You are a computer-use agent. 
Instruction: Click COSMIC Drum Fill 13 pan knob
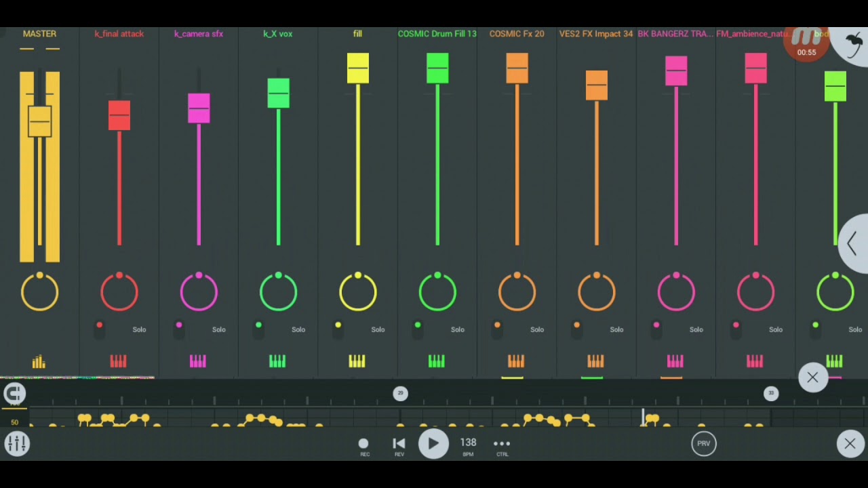[437, 292]
